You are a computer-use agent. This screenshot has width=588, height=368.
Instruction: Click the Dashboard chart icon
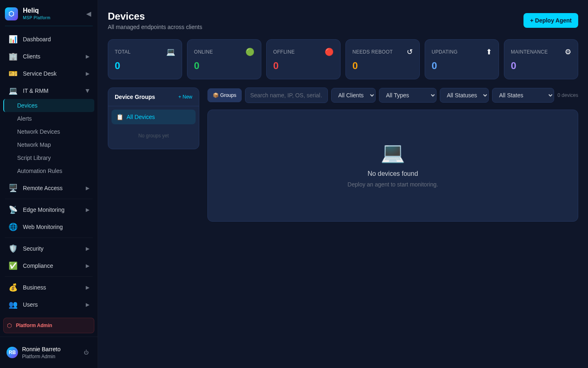13,39
